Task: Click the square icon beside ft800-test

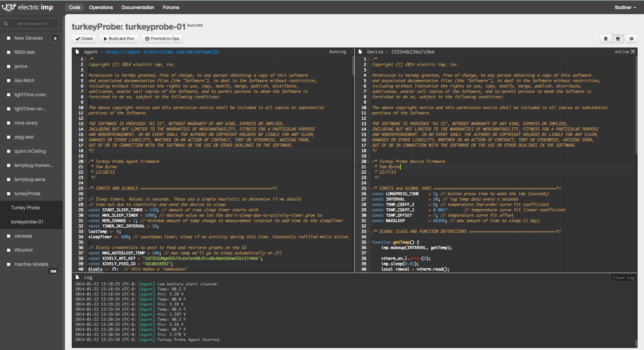Action: (x=9, y=53)
